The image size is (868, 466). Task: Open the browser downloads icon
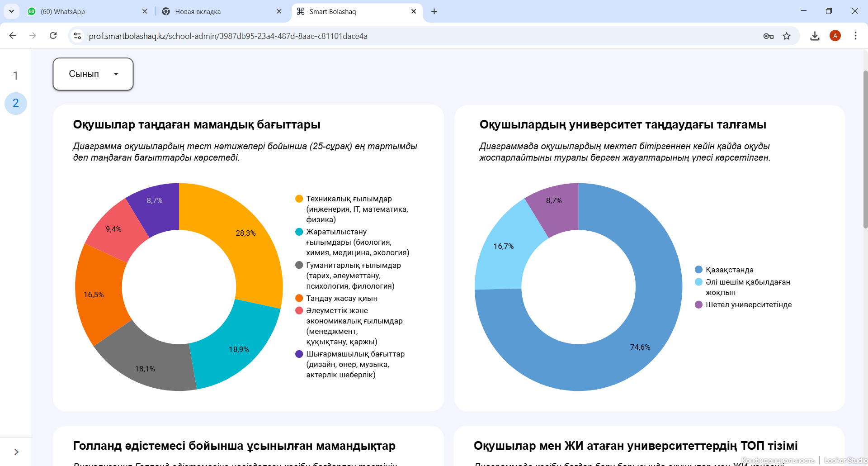[815, 36]
